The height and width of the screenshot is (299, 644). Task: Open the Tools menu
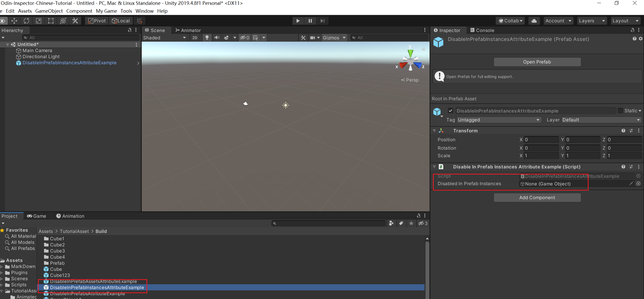(x=126, y=11)
